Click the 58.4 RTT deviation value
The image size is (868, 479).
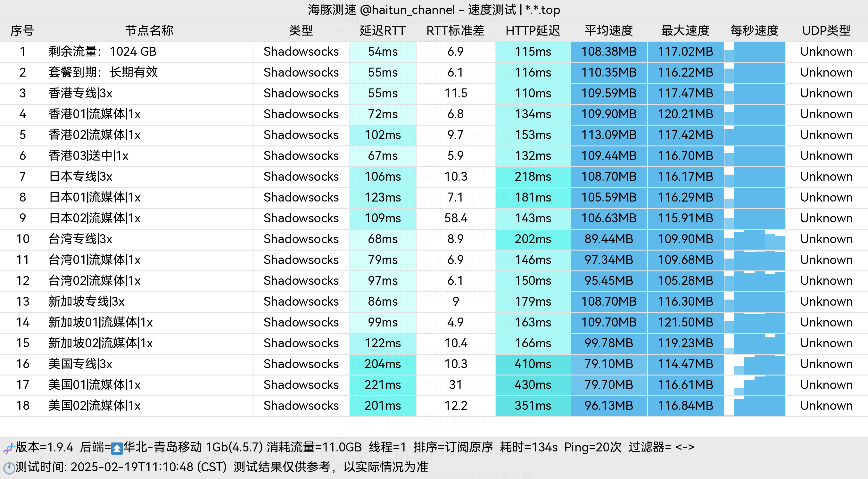point(456,218)
